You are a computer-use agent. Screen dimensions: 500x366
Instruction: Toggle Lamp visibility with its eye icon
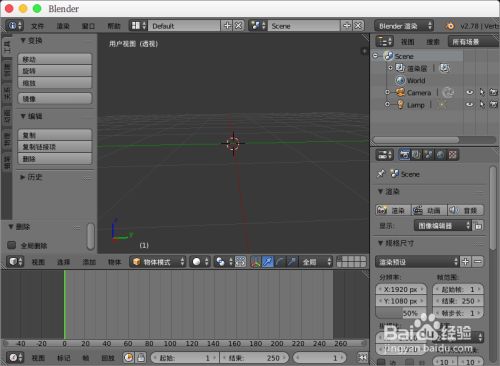470,105
